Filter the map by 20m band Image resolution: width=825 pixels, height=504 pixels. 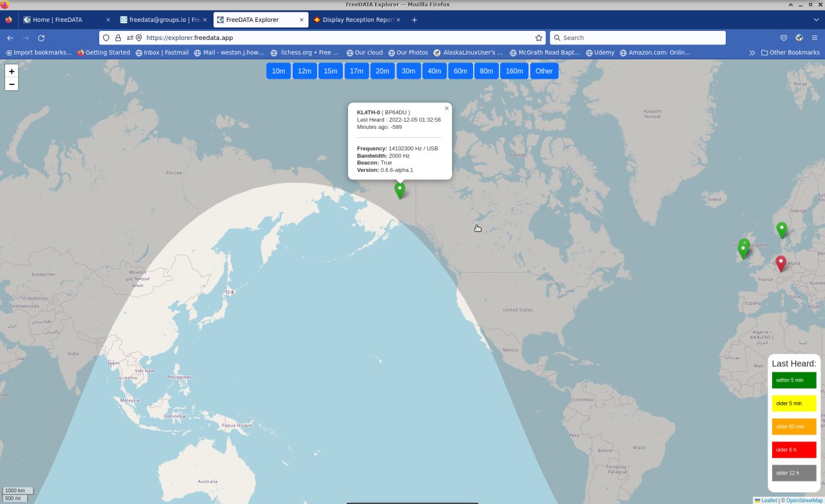pos(382,71)
